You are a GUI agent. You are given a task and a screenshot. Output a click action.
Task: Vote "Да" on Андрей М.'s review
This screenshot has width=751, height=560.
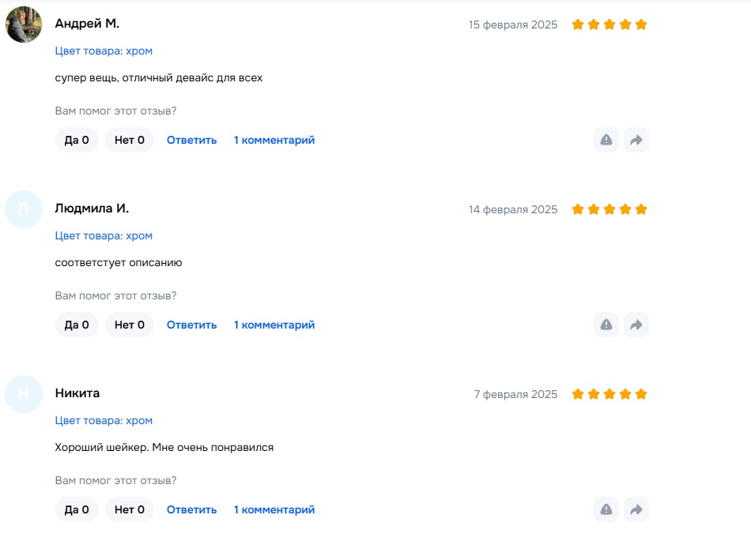click(x=77, y=140)
